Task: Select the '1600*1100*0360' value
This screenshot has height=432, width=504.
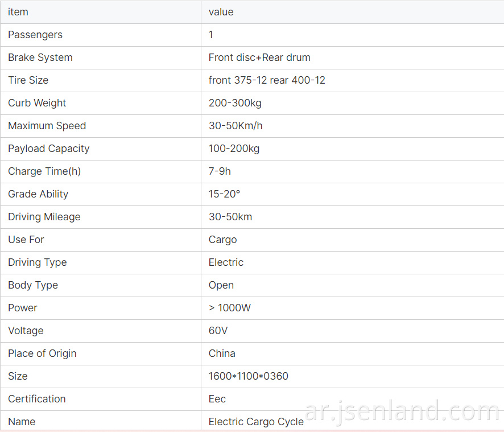Action: [248, 376]
